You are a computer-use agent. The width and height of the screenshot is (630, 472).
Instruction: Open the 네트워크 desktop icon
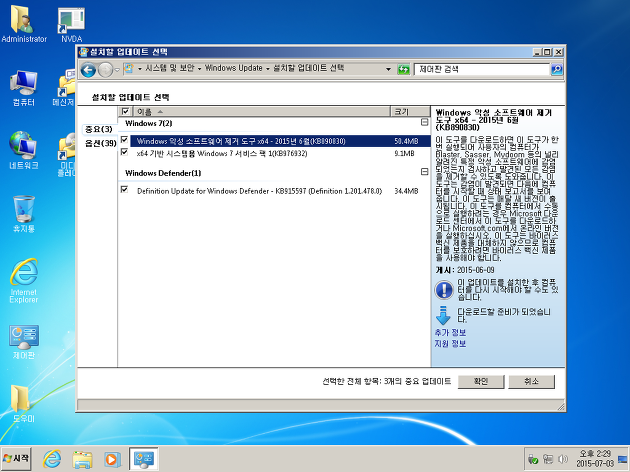coord(23,149)
